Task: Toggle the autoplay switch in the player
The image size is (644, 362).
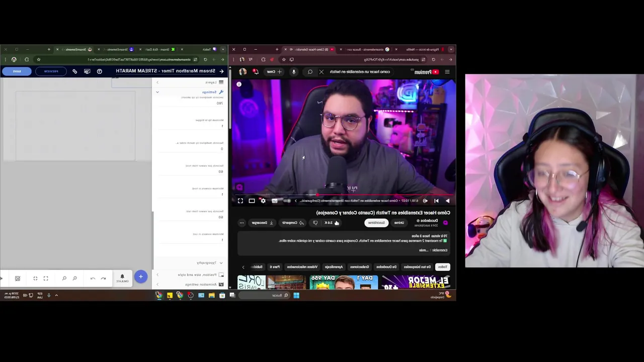Action: [x=286, y=201]
